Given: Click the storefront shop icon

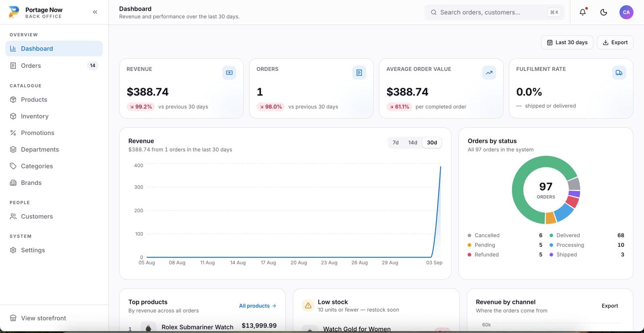Looking at the screenshot, I should pyautogui.click(x=13, y=318).
